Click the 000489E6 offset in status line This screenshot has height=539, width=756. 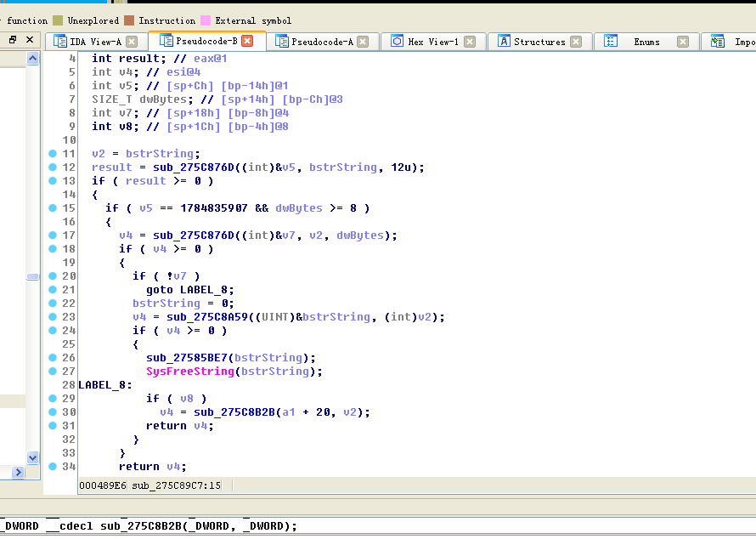coord(102,485)
